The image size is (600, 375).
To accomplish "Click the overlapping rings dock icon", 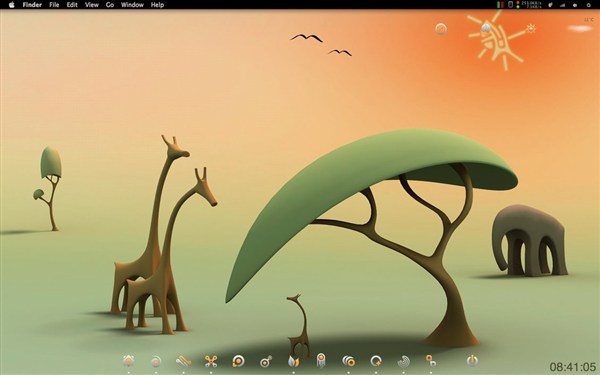I will [349, 361].
